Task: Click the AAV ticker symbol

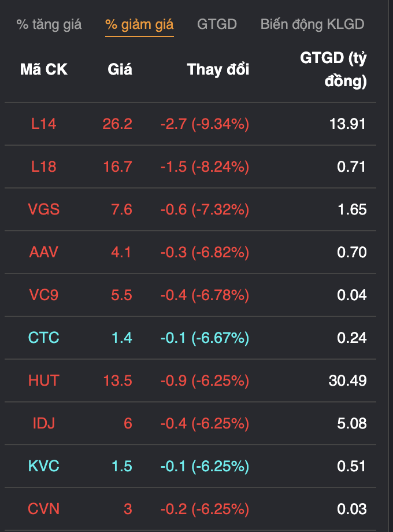Action: [44, 252]
